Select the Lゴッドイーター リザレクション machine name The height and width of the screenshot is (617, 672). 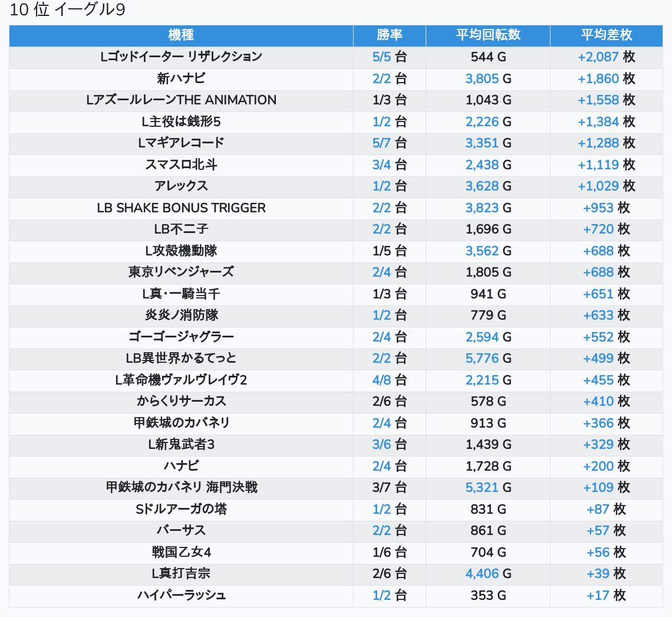[x=181, y=57]
